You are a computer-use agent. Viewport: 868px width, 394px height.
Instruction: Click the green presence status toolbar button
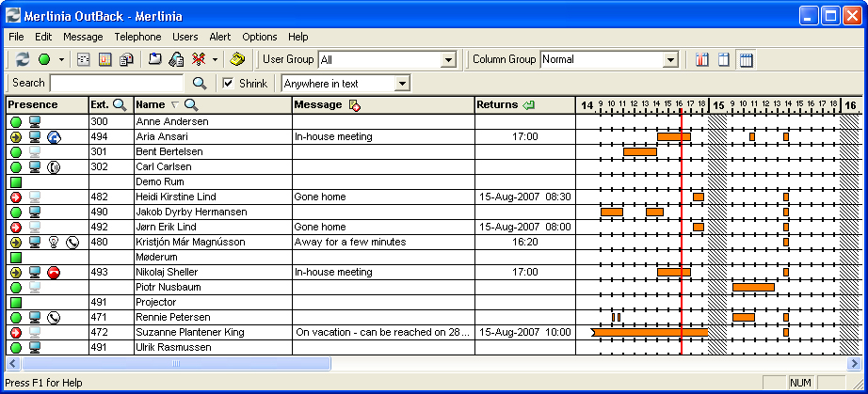[x=44, y=59]
